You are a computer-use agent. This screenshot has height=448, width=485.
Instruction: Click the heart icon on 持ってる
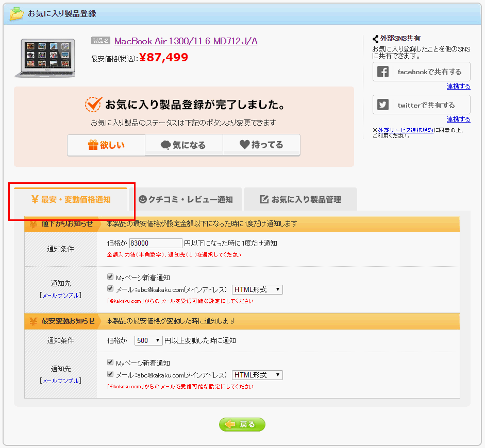pos(245,144)
